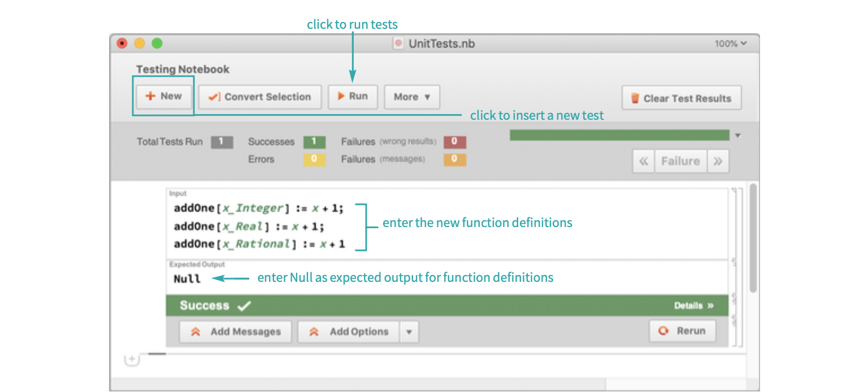The width and height of the screenshot is (868, 392).
Task: Click the New test button with plus icon
Action: click(x=164, y=97)
